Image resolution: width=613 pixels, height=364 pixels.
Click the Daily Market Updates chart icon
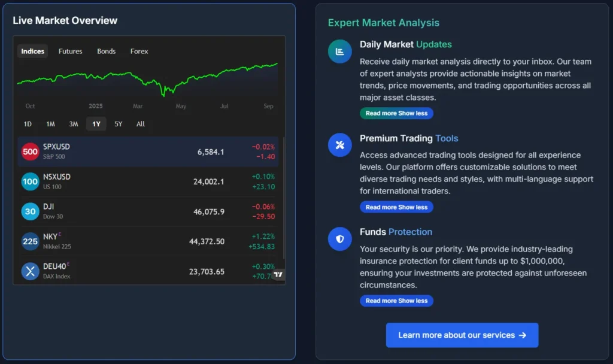(340, 51)
